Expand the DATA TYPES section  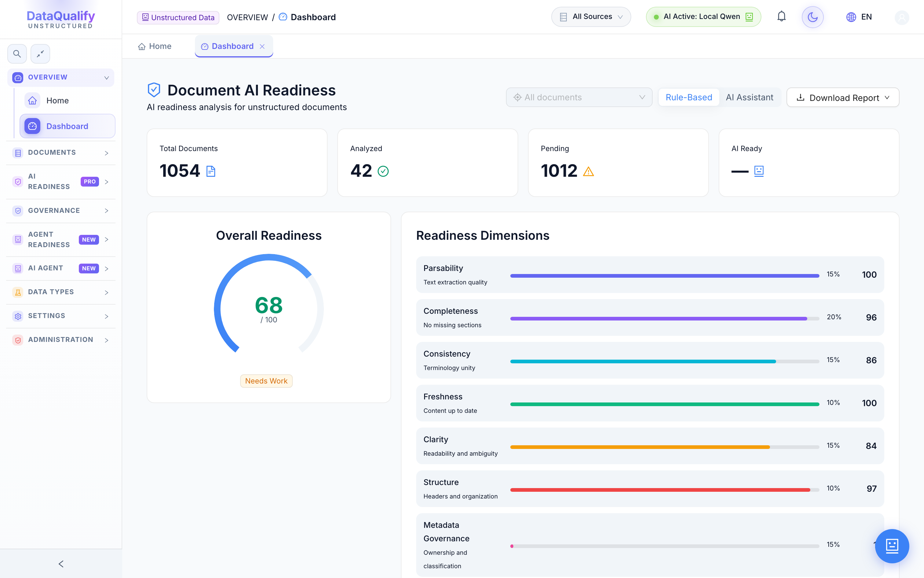(61, 292)
